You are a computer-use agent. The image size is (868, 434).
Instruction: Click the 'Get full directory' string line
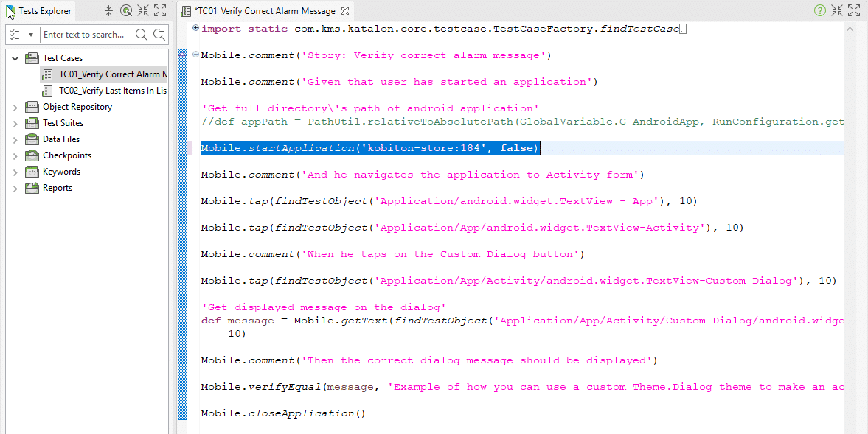tap(369, 108)
